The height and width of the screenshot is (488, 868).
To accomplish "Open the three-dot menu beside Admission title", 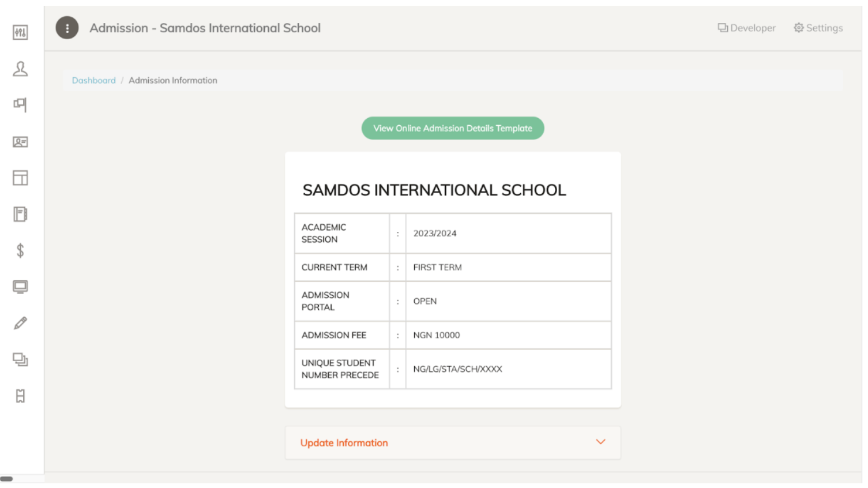I will pos(67,28).
